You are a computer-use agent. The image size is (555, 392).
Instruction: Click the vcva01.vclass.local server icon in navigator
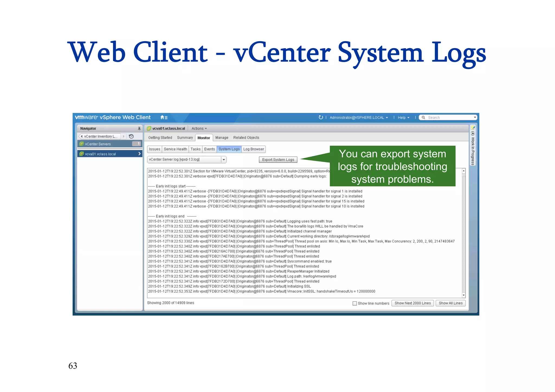click(81, 154)
